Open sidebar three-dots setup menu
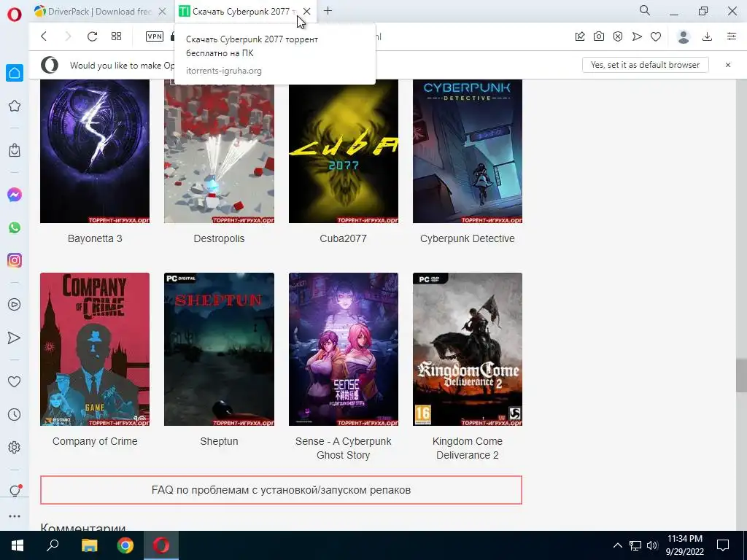Image resolution: width=747 pixels, height=560 pixels. coord(15,516)
